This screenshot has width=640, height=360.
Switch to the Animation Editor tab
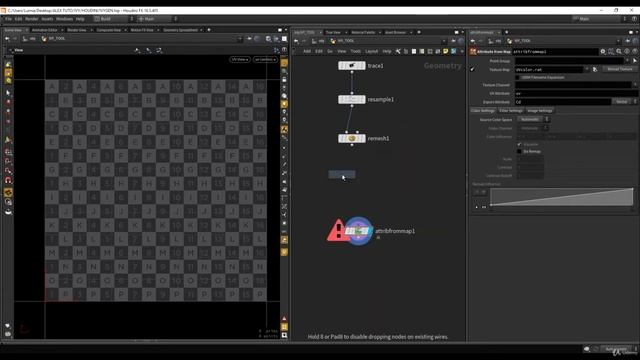44,30
